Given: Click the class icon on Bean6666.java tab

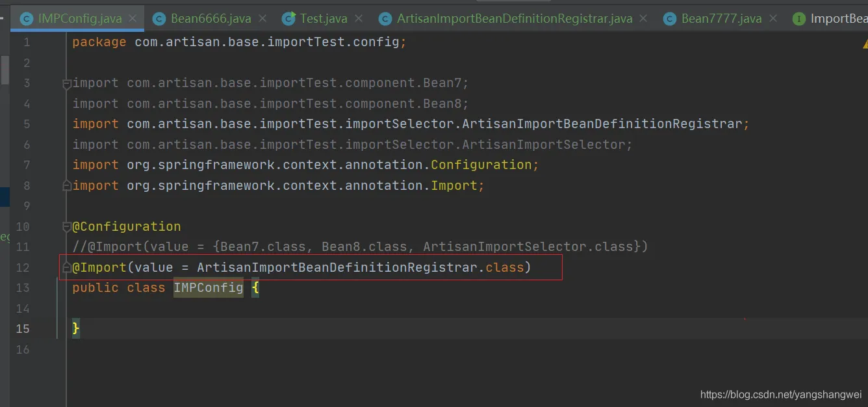Looking at the screenshot, I should coord(159,19).
